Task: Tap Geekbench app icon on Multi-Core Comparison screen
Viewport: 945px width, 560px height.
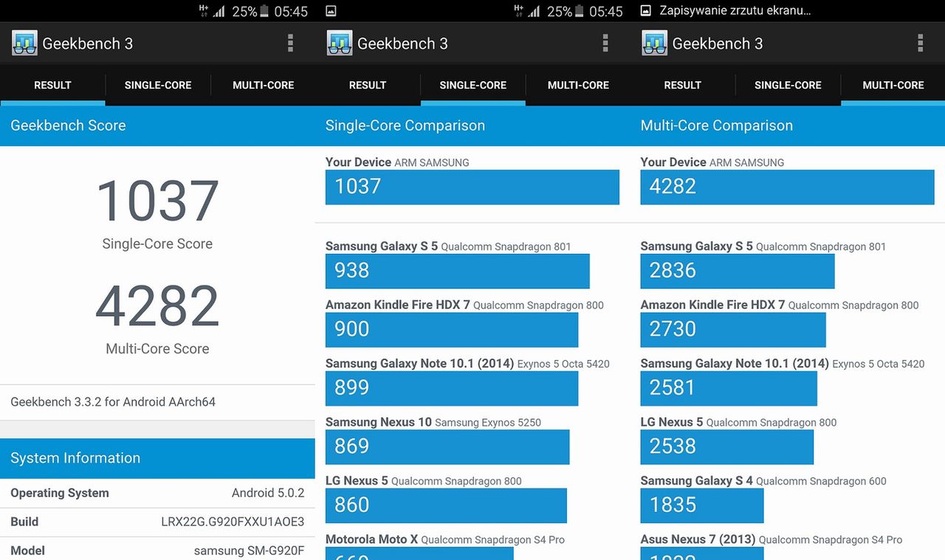Action: [655, 44]
